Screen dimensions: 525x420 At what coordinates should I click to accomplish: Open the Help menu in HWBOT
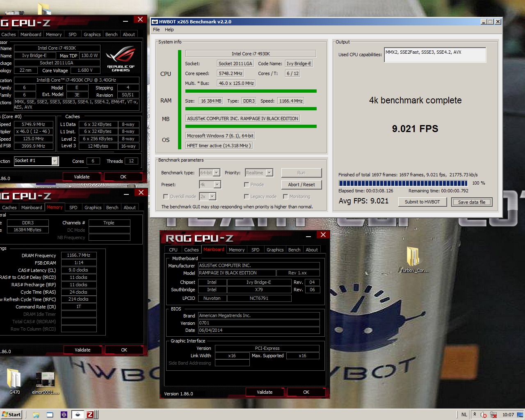[169, 30]
